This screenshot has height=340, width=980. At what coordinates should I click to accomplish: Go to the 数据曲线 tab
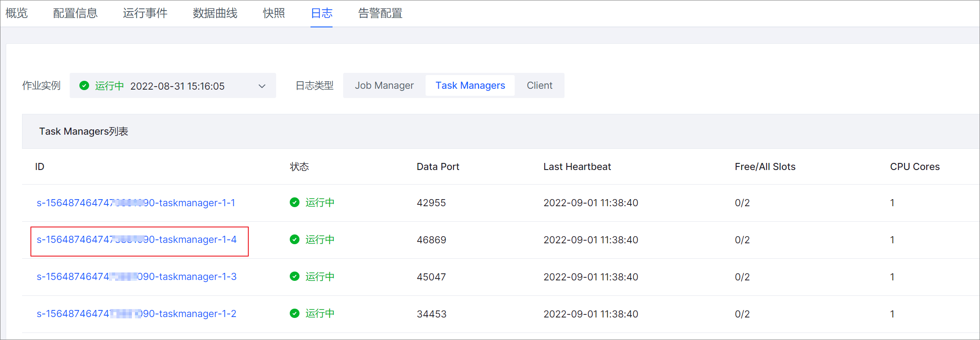[215, 13]
